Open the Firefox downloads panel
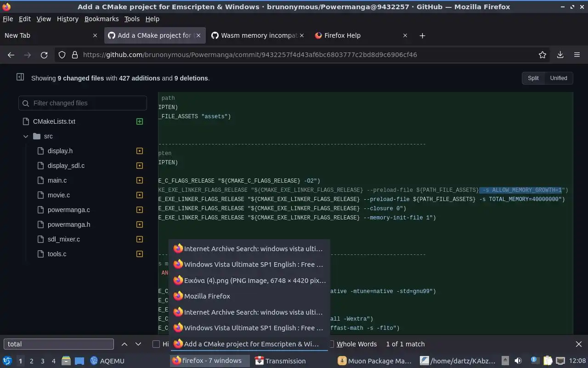This screenshot has width=588, height=368. point(560,55)
